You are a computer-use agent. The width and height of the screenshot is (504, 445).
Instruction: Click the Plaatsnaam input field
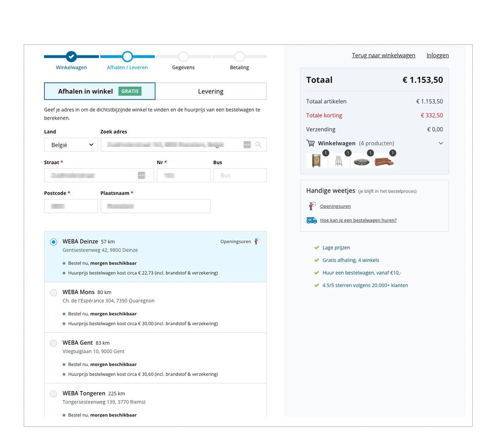click(156, 206)
